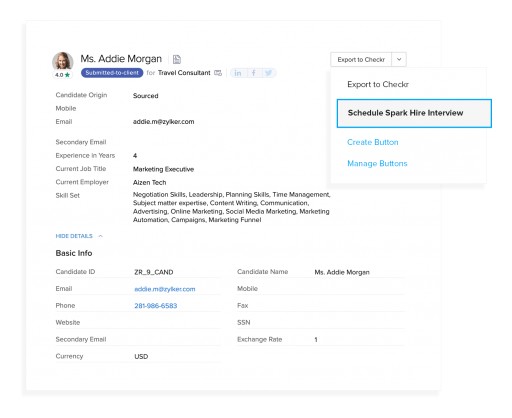The height and width of the screenshot is (418, 512).
Task: Click the Exchange Rate value 1
Action: tap(316, 340)
